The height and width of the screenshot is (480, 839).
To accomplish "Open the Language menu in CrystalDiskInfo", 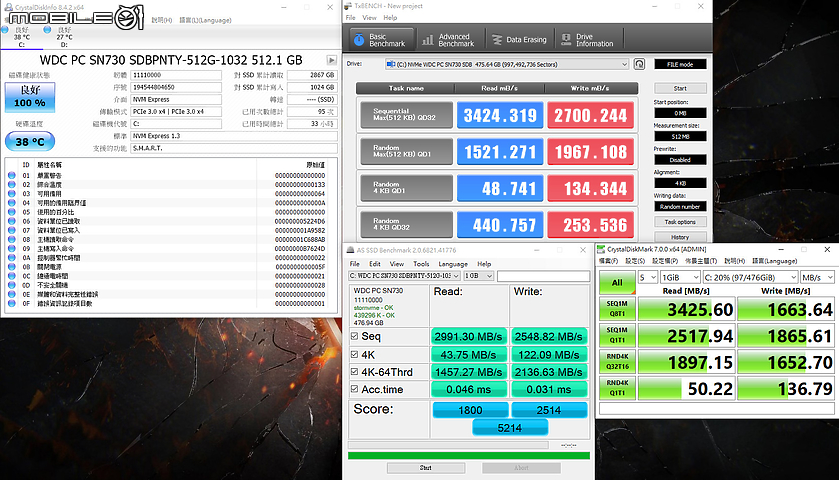I will coord(205,20).
